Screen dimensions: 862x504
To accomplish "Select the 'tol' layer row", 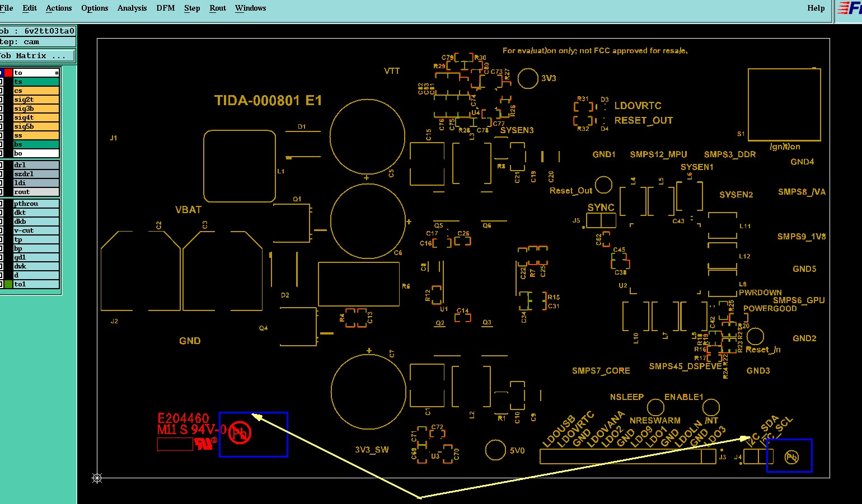I will (36, 284).
